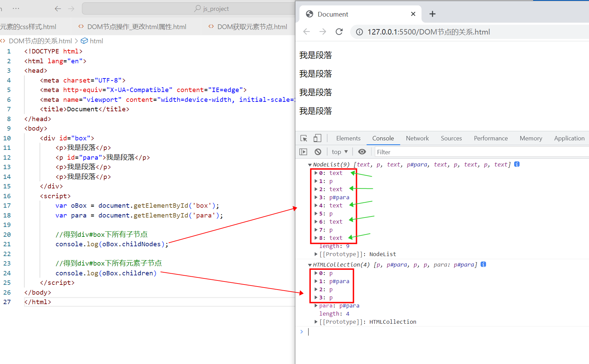Expand NodeList item 0: text
This screenshot has width=589, height=364.
pyautogui.click(x=316, y=173)
